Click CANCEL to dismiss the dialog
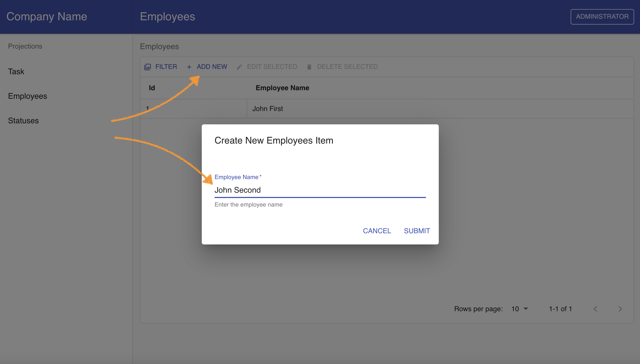Image resolution: width=640 pixels, height=364 pixels. (377, 231)
